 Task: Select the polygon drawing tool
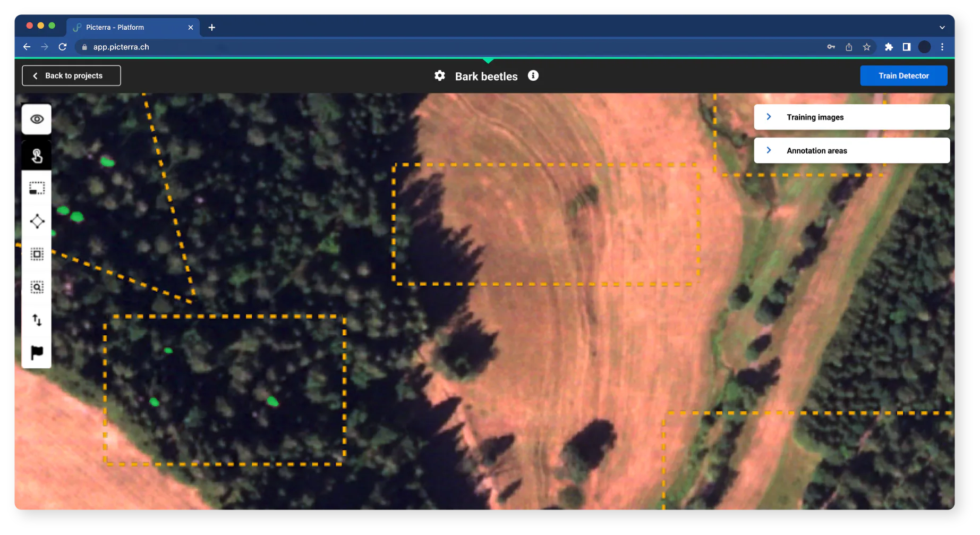pos(37,221)
